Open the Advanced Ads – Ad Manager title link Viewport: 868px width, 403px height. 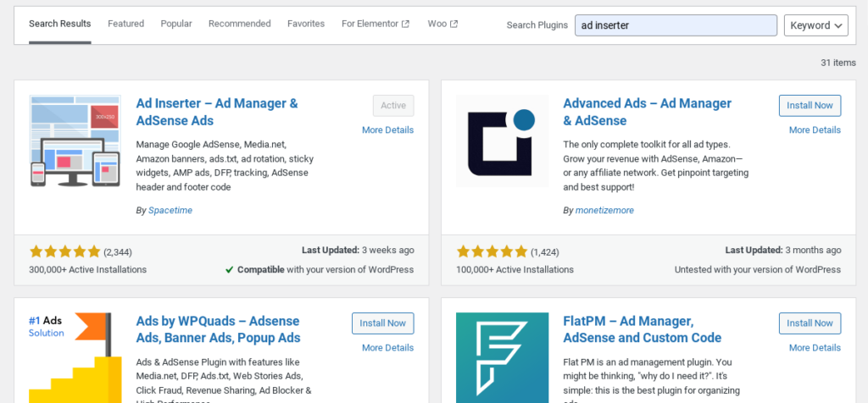point(647,112)
